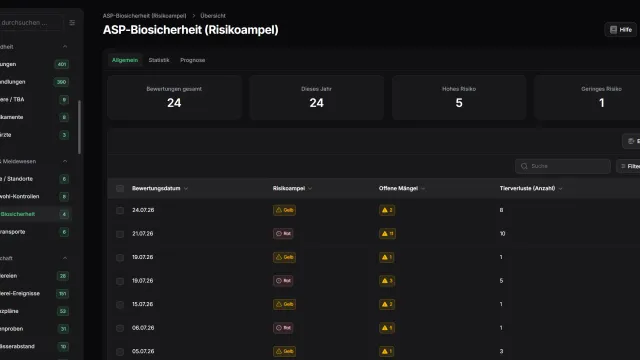Collapse the topmost sidebar section with its chevron
Screen dimensions: 640x360
pos(65,47)
